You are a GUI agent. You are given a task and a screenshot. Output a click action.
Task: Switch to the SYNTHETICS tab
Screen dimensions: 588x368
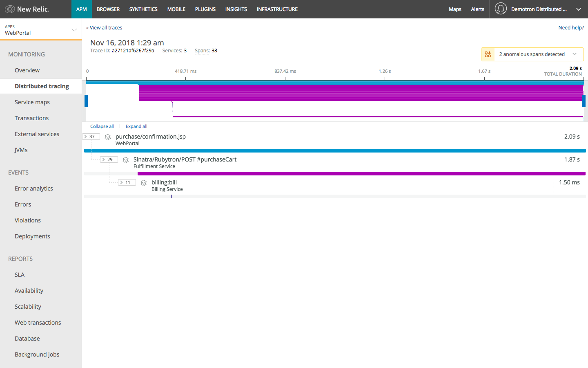pyautogui.click(x=143, y=9)
